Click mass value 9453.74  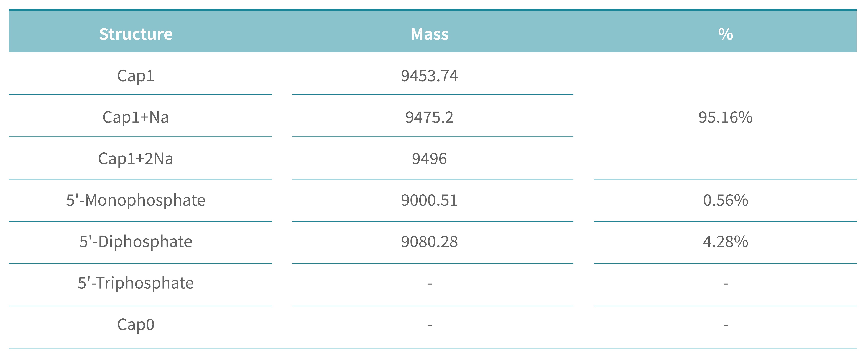pos(430,76)
